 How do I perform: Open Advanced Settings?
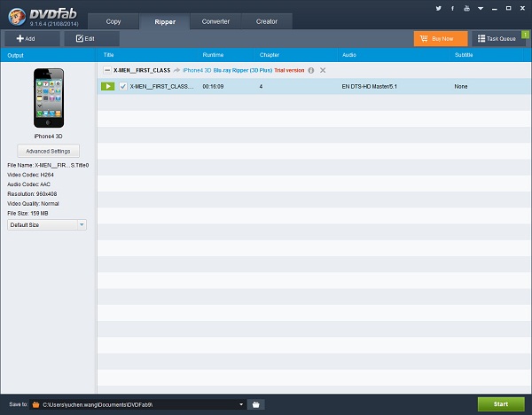48,151
